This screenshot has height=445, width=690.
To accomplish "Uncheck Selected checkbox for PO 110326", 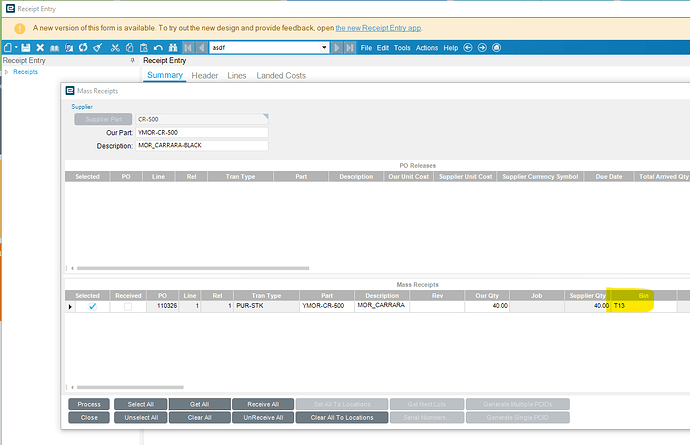I will click(92, 306).
